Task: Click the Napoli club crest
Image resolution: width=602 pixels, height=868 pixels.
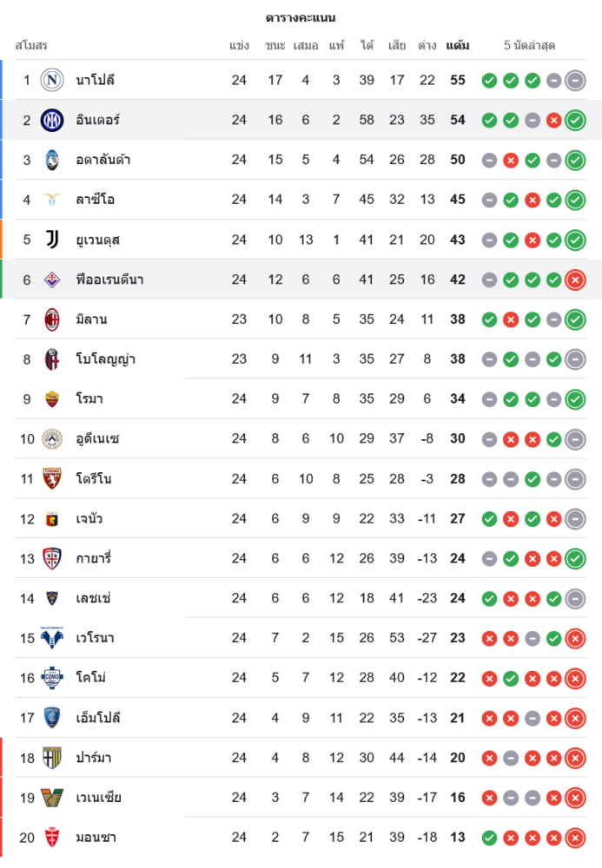Action: 52,81
